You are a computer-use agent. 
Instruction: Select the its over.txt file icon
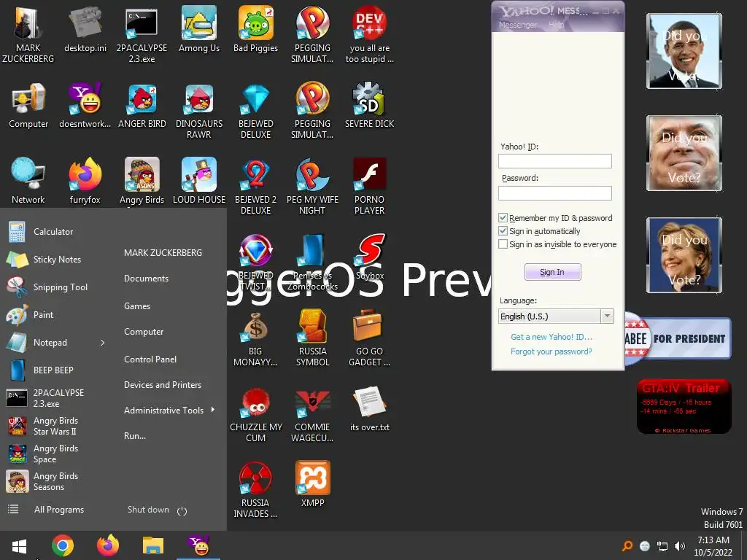point(370,409)
